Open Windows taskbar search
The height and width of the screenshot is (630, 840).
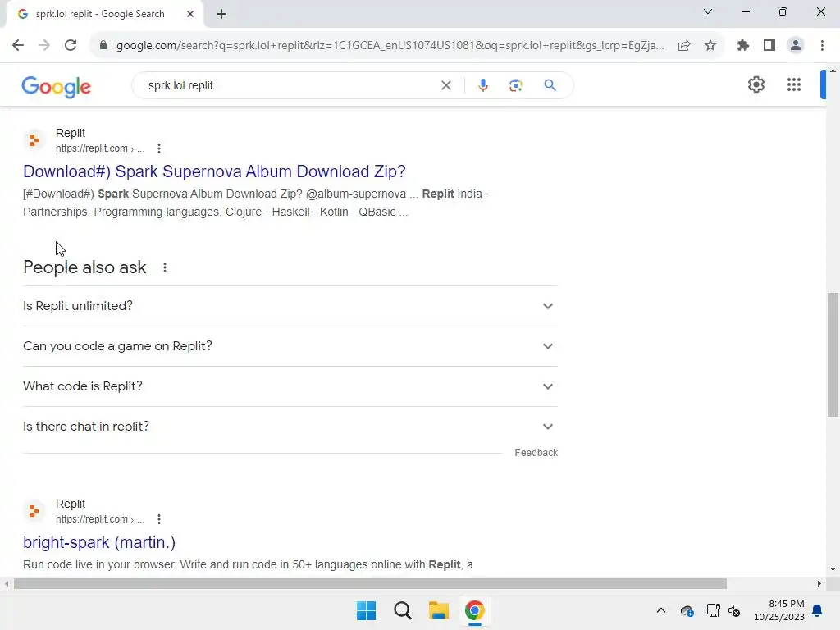pyautogui.click(x=402, y=610)
